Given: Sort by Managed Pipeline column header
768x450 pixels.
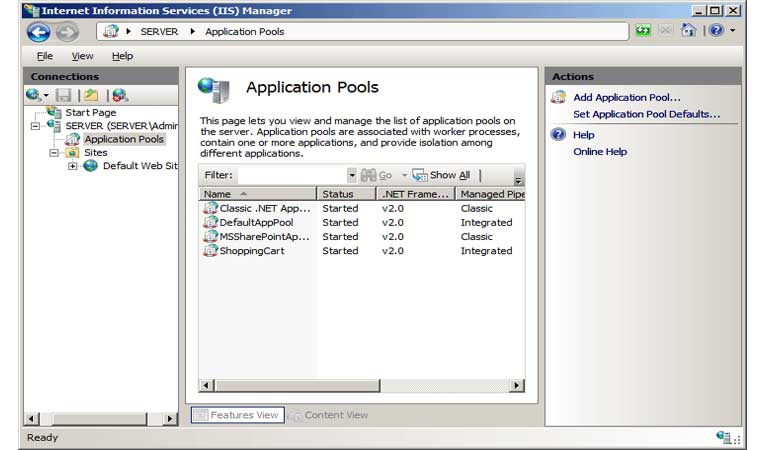Looking at the screenshot, I should (491, 194).
